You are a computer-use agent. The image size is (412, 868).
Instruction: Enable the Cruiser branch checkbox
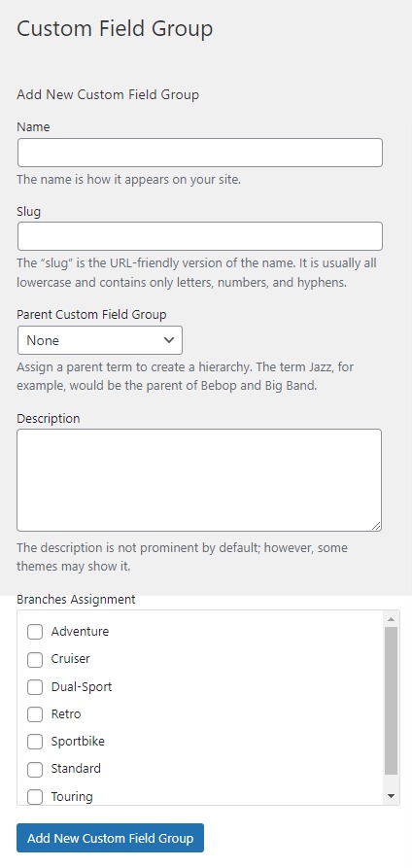(35, 659)
